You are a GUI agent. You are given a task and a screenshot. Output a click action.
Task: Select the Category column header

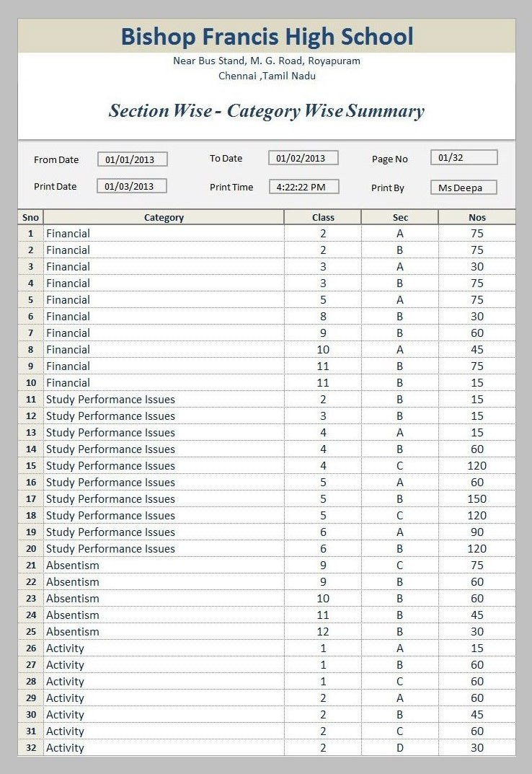pyautogui.click(x=164, y=217)
